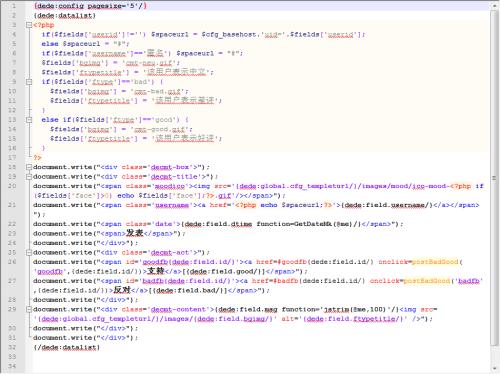This screenshot has height=374, width=500.
Task: Click the {dede:config pagesize='5'/} tag
Action: (90, 6)
